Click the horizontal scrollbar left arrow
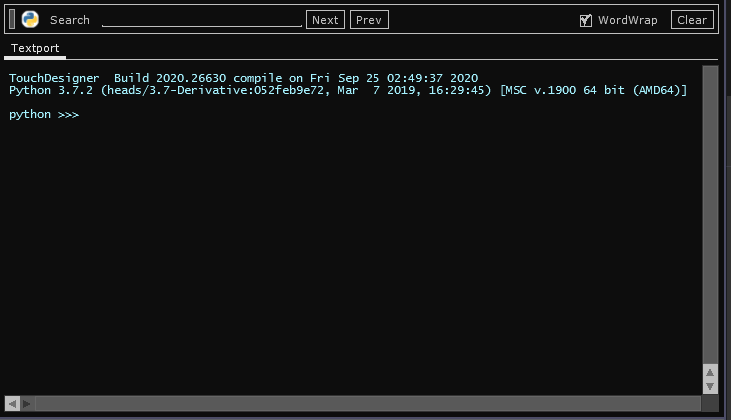The height and width of the screenshot is (420, 731). pyautogui.click(x=13, y=404)
